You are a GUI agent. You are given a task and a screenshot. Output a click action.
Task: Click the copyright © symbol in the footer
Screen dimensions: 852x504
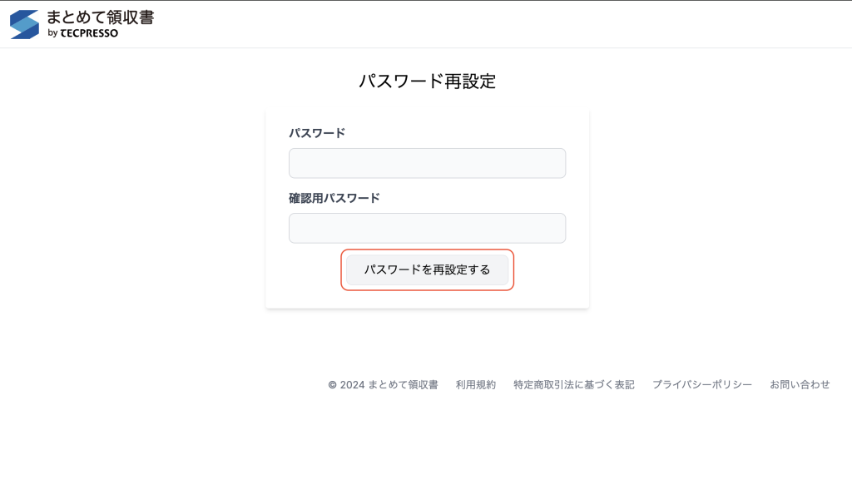pyautogui.click(x=333, y=385)
